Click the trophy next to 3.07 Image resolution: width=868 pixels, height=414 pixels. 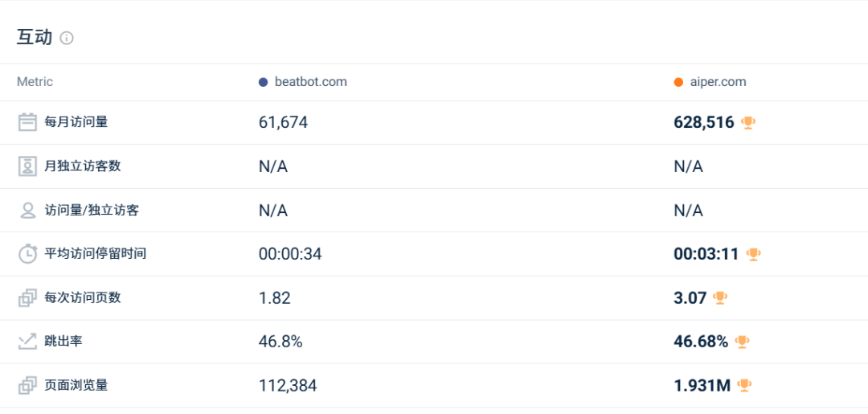[720, 298]
